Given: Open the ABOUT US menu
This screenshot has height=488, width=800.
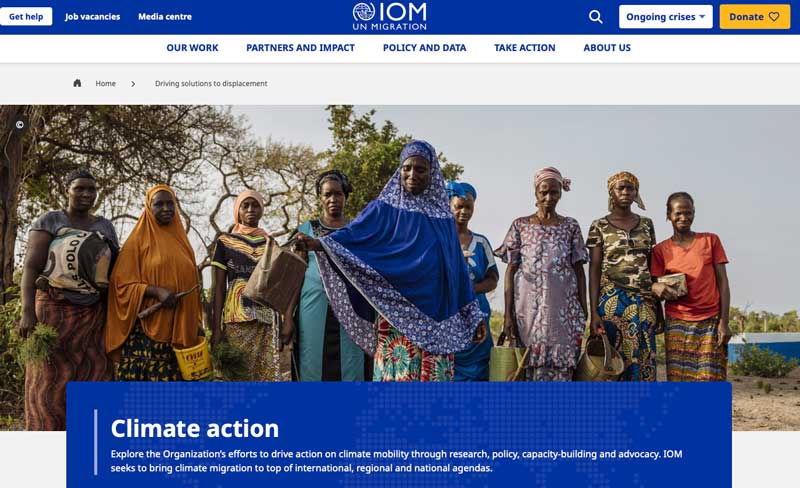Looking at the screenshot, I should [607, 48].
